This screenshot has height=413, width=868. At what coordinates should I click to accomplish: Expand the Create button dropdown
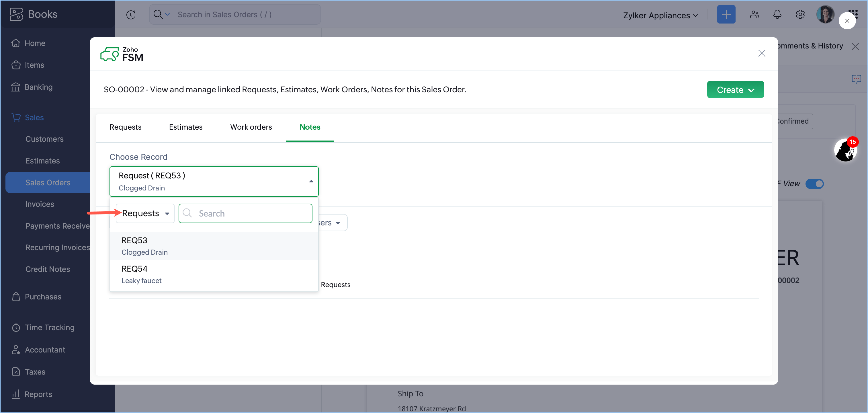pyautogui.click(x=735, y=90)
